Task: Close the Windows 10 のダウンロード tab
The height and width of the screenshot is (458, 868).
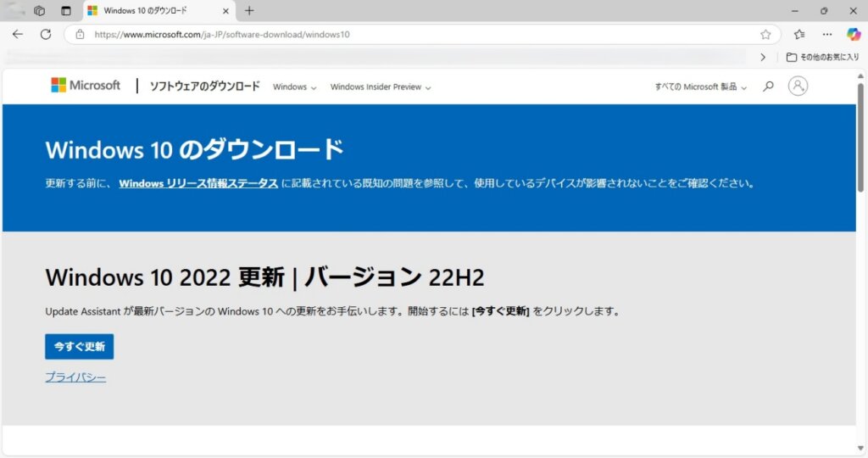Action: point(225,10)
